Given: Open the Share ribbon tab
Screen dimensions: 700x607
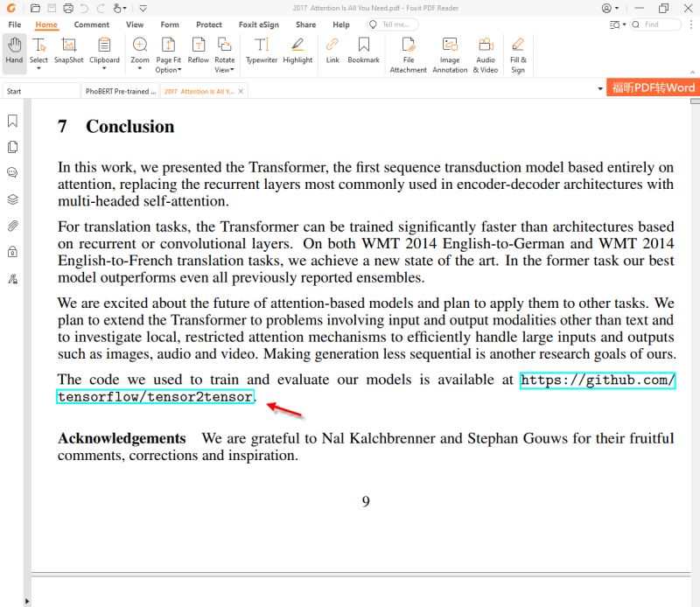Looking at the screenshot, I should pyautogui.click(x=305, y=24).
